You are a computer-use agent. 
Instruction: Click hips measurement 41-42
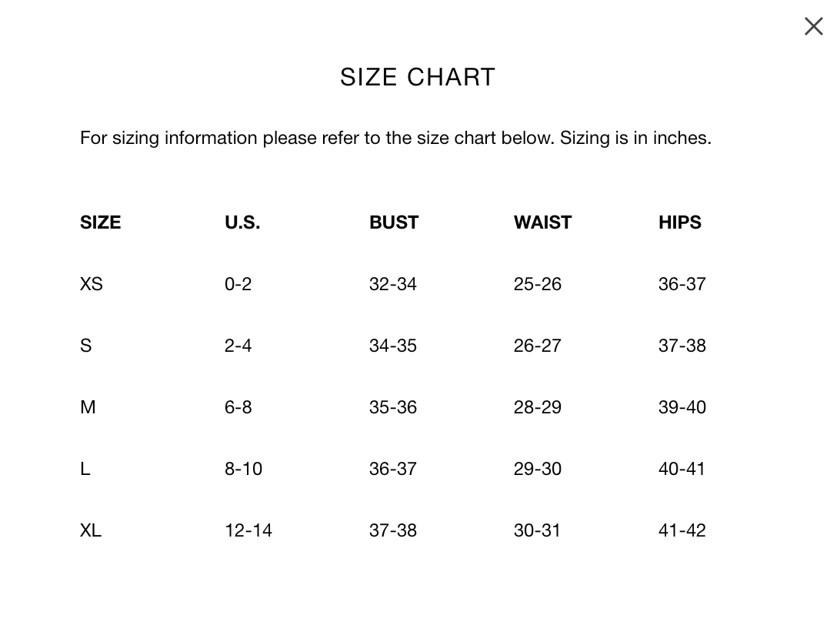coord(682,531)
